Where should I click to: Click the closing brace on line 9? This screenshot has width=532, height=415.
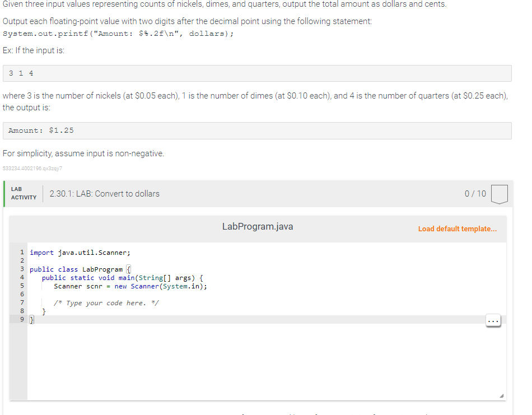coord(32,319)
